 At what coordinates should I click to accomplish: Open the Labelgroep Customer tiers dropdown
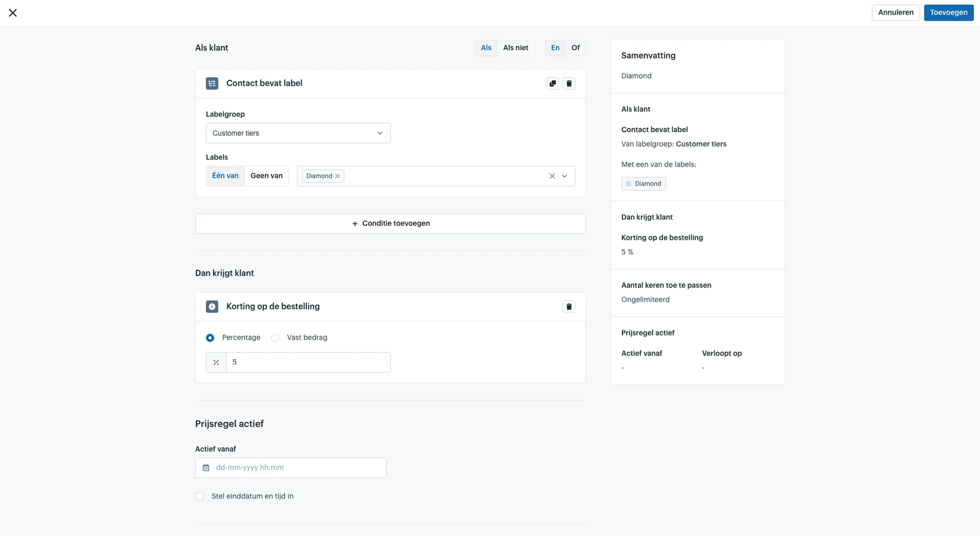[x=298, y=133]
